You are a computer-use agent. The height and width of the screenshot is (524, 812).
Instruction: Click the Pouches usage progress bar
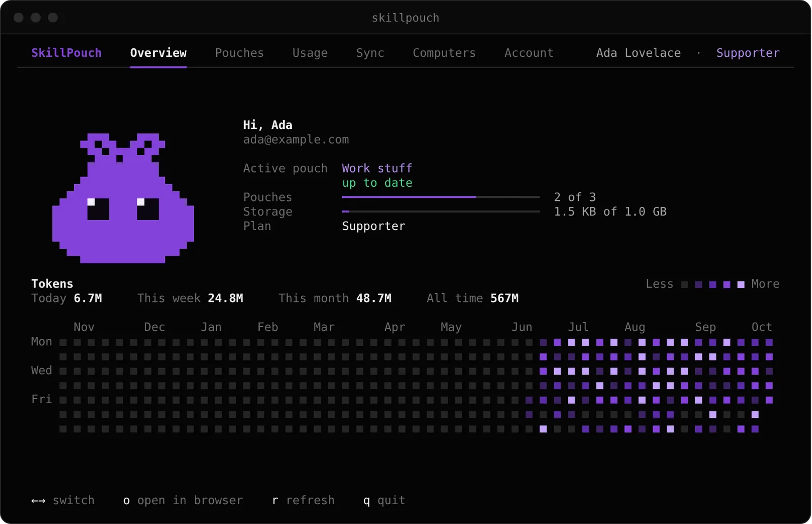pos(441,197)
